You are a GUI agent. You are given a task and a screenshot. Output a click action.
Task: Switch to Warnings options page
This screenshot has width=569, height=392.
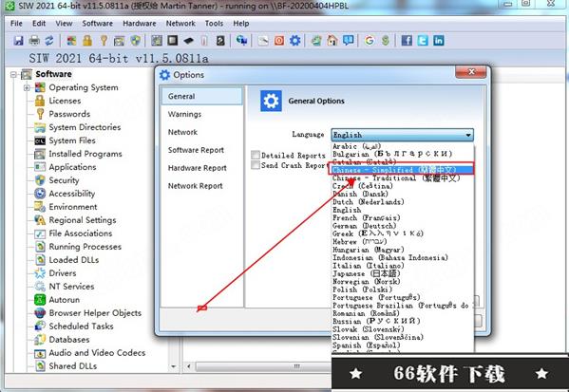(202, 114)
